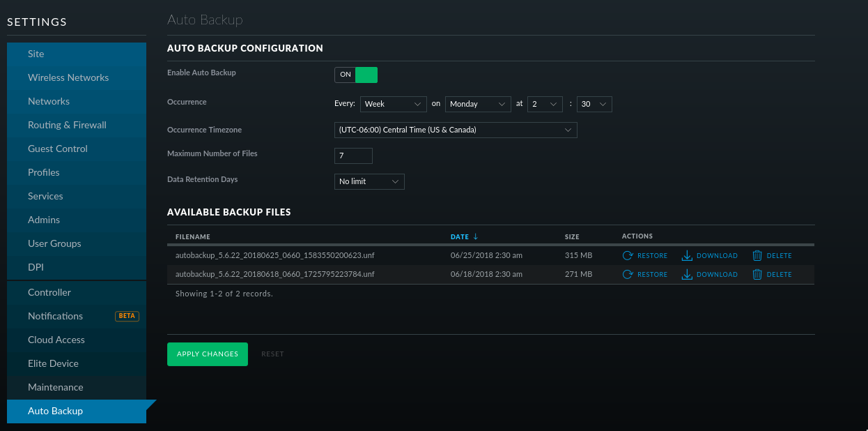Screen dimensions: 868x431
Task: Click the Reset button
Action: pos(272,354)
